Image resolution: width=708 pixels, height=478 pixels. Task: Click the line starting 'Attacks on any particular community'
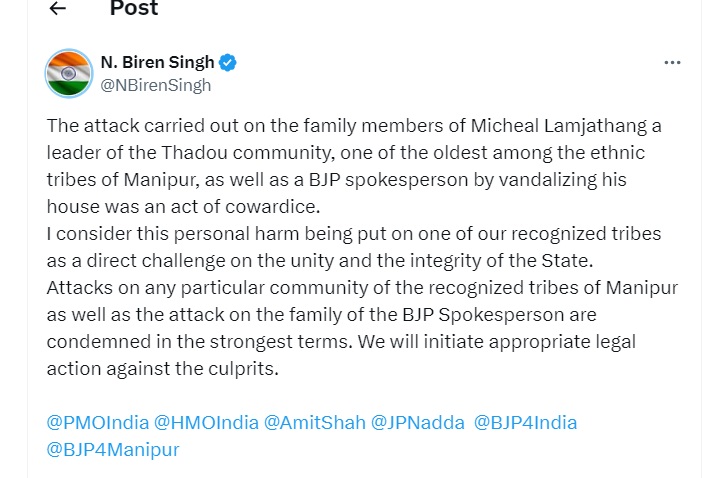[362, 288]
